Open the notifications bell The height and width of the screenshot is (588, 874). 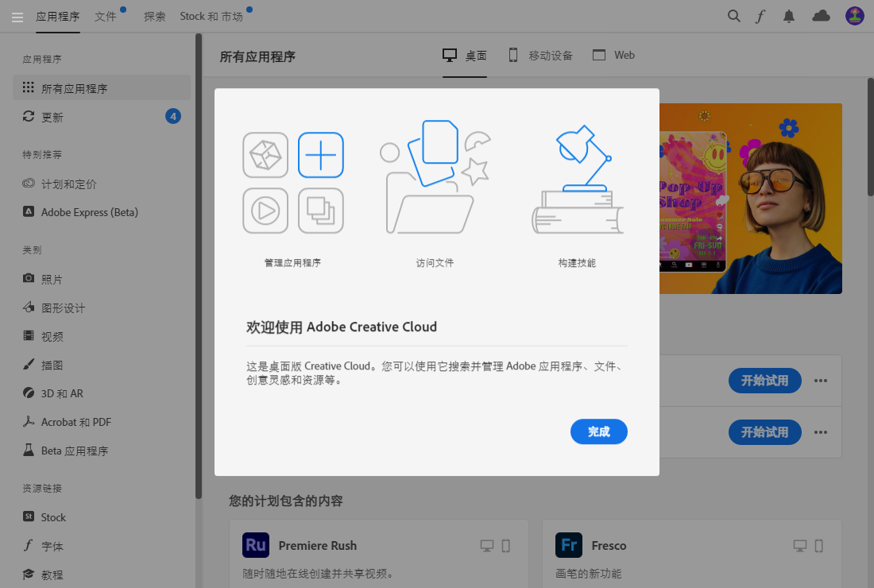click(789, 16)
